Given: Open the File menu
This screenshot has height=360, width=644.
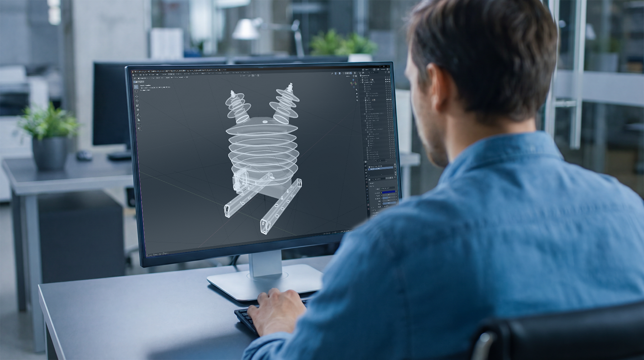Looking at the screenshot, I should pyautogui.click(x=137, y=75).
